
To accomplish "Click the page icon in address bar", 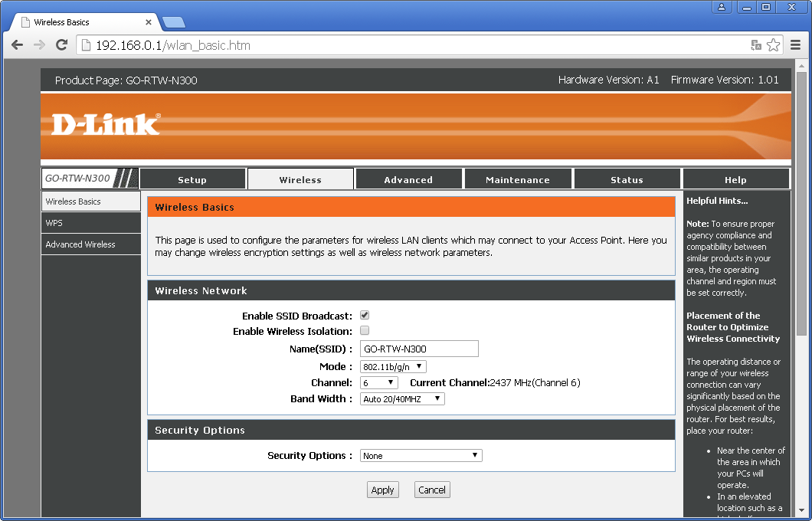I will tap(87, 45).
